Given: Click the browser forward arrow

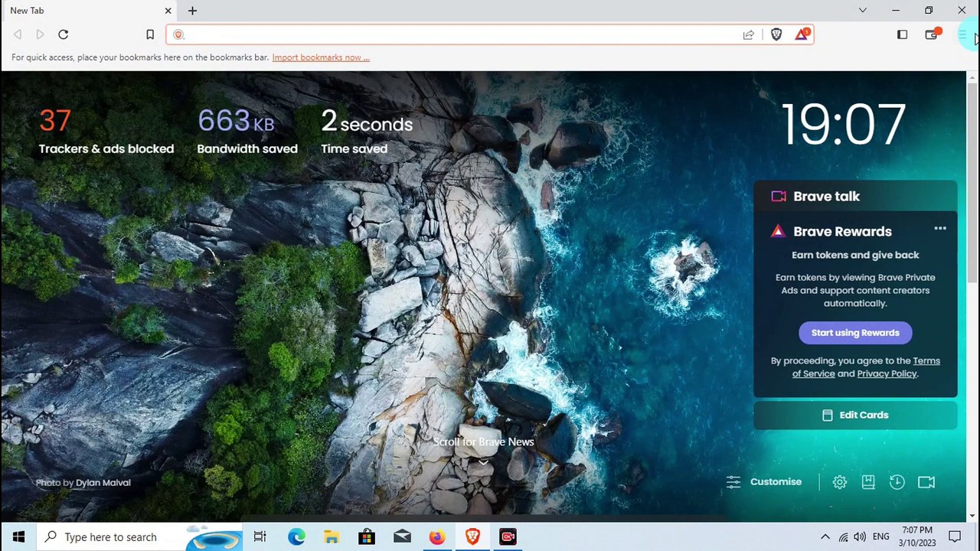Looking at the screenshot, I should [41, 34].
